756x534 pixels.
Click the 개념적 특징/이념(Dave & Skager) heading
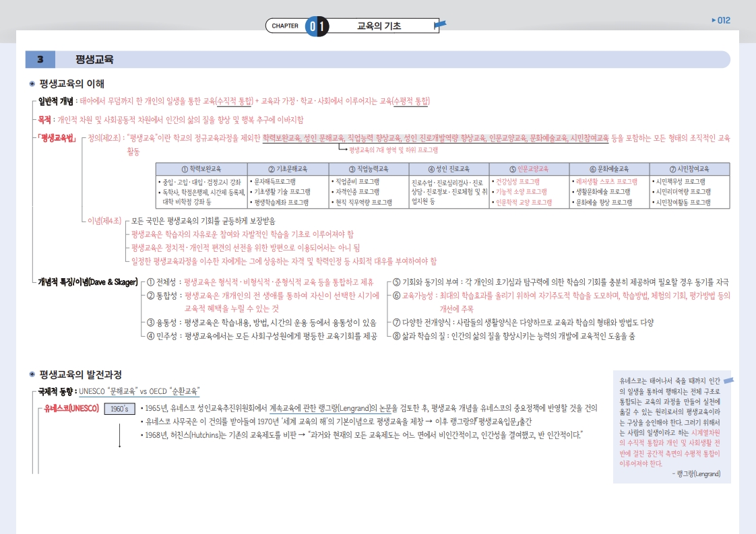click(88, 281)
